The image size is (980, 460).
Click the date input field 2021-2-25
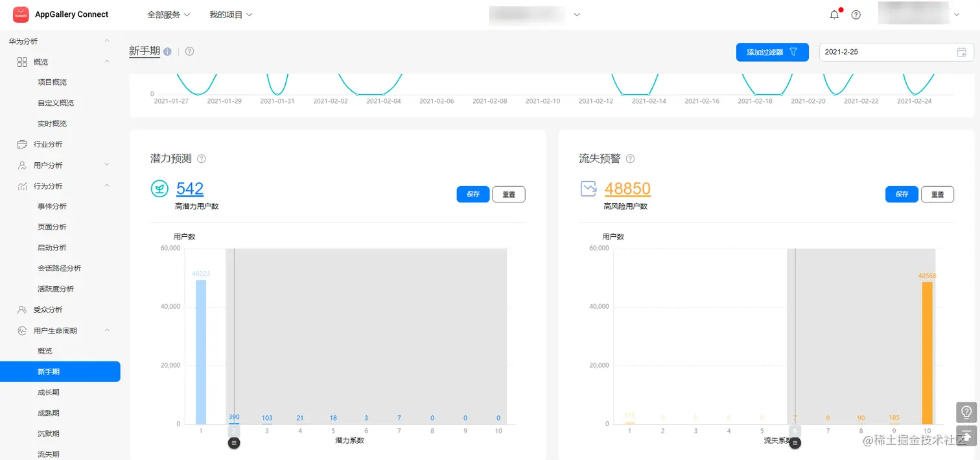896,52
